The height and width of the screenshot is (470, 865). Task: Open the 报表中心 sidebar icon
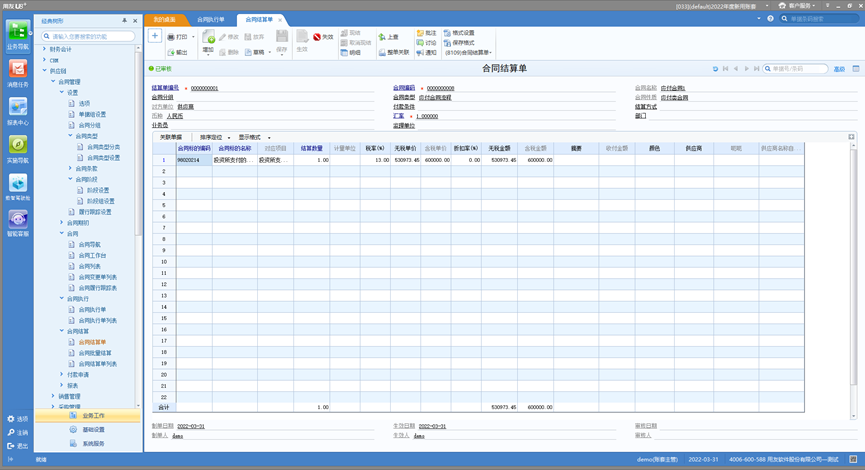click(x=18, y=107)
